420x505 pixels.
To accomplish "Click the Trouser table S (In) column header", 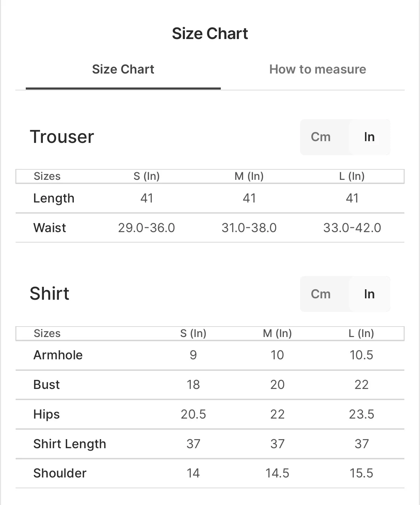I will 147,176.
